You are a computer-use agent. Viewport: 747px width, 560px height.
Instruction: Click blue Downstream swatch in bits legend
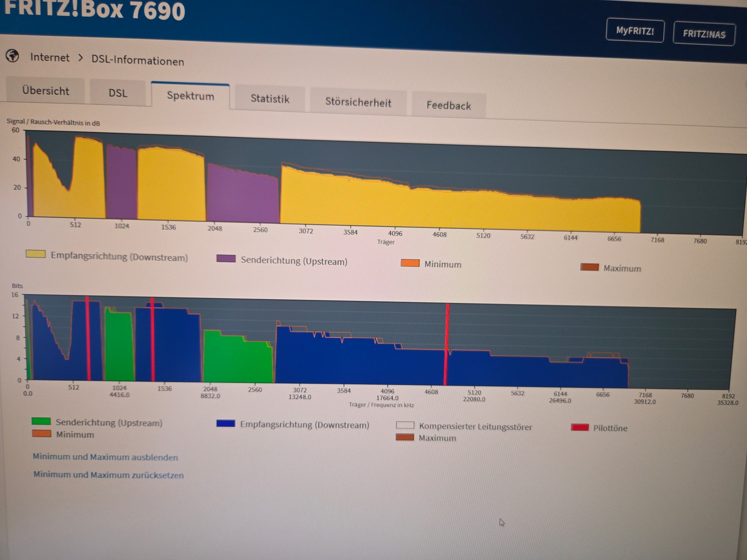(x=226, y=423)
